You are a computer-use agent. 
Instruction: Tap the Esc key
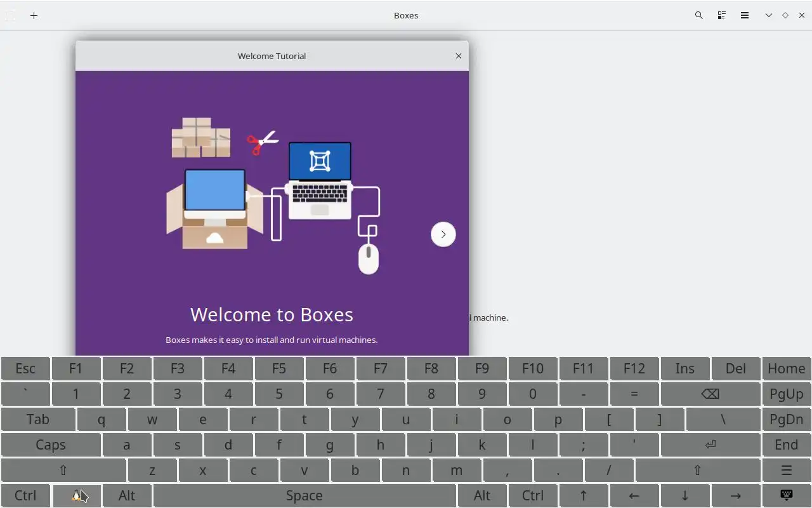[x=25, y=368]
